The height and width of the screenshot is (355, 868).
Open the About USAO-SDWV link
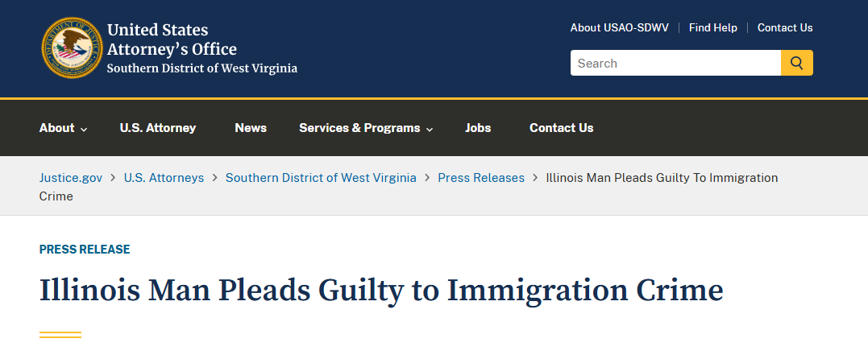(x=620, y=27)
